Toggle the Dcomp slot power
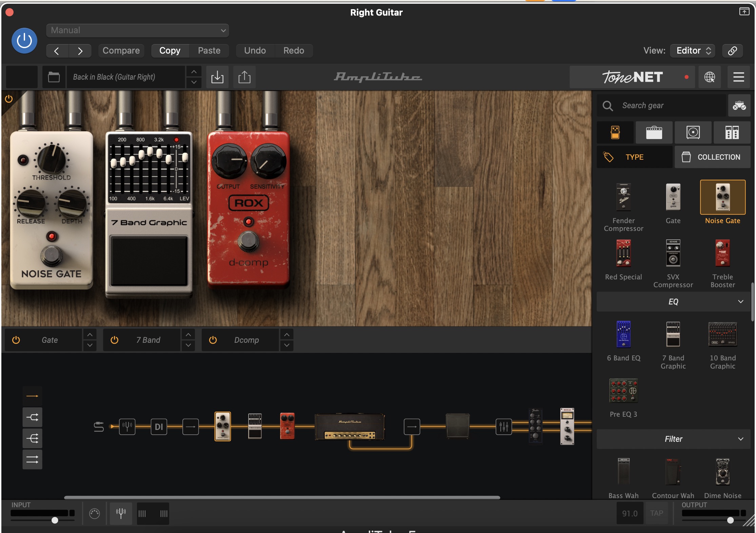Viewport: 756px width, 533px height. [x=213, y=340]
